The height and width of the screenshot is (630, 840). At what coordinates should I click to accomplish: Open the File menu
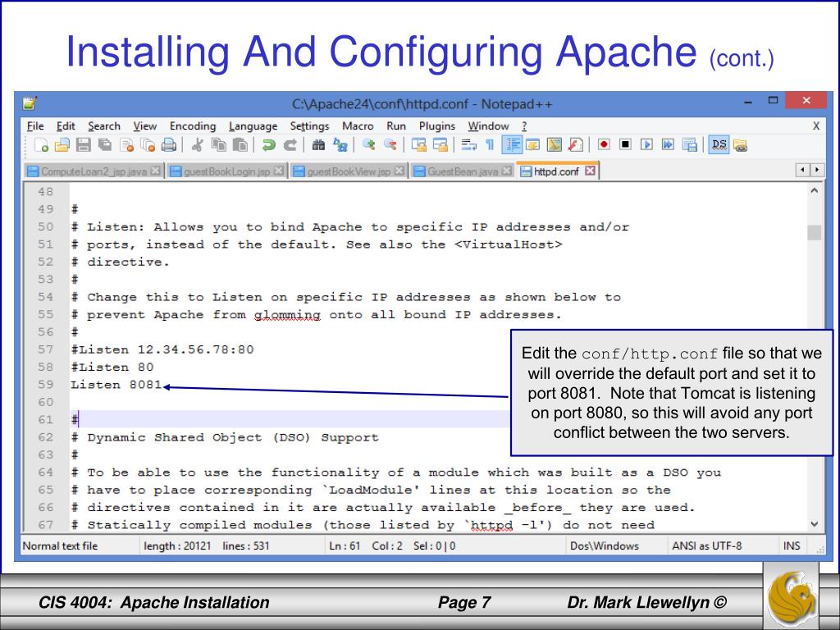(35, 126)
